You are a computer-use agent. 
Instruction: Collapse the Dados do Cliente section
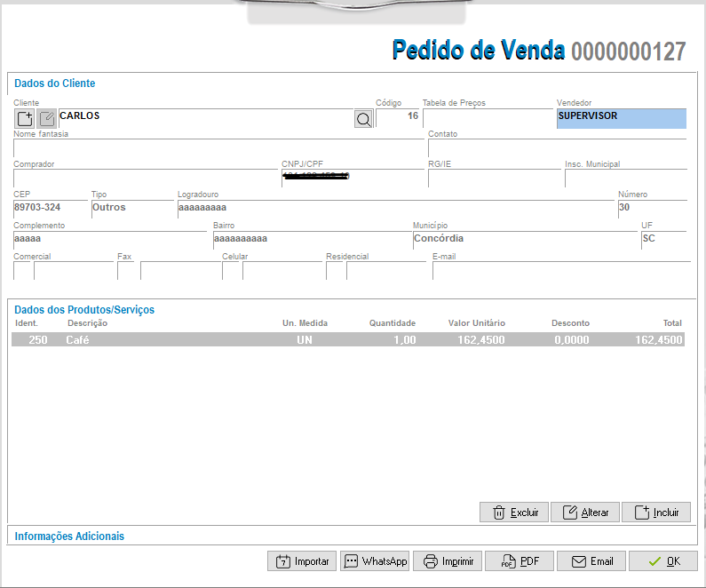(55, 83)
